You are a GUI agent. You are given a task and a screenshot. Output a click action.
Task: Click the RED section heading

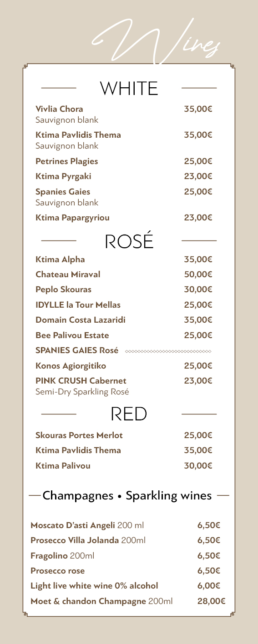[x=129, y=414]
